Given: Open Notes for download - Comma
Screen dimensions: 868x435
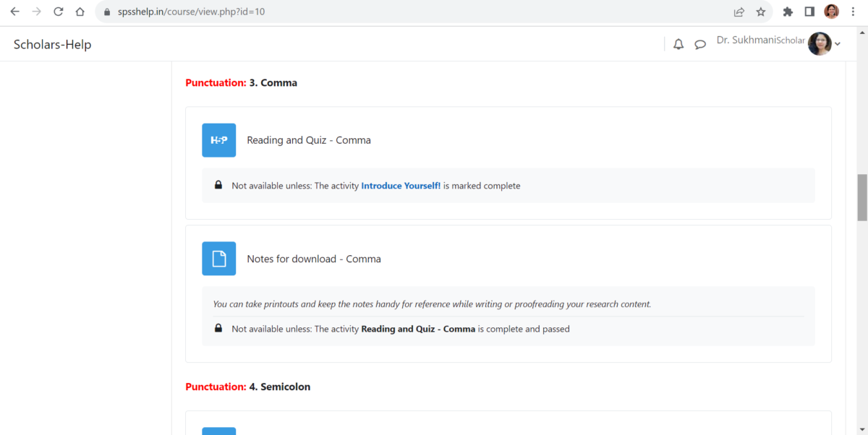Looking at the screenshot, I should tap(314, 259).
